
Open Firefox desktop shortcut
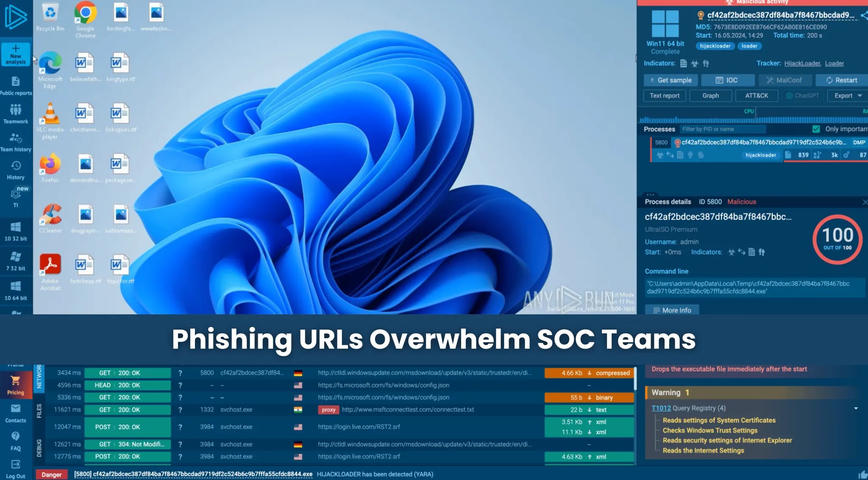pyautogui.click(x=50, y=168)
